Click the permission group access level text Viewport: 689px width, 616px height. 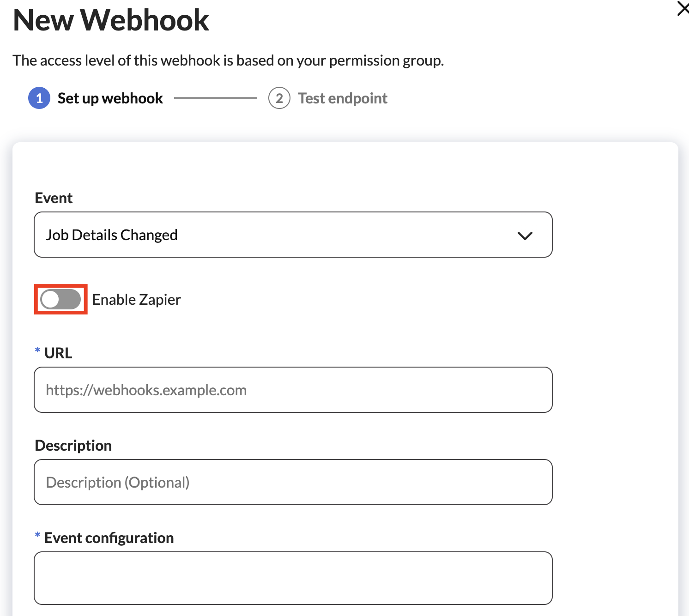[x=228, y=60]
